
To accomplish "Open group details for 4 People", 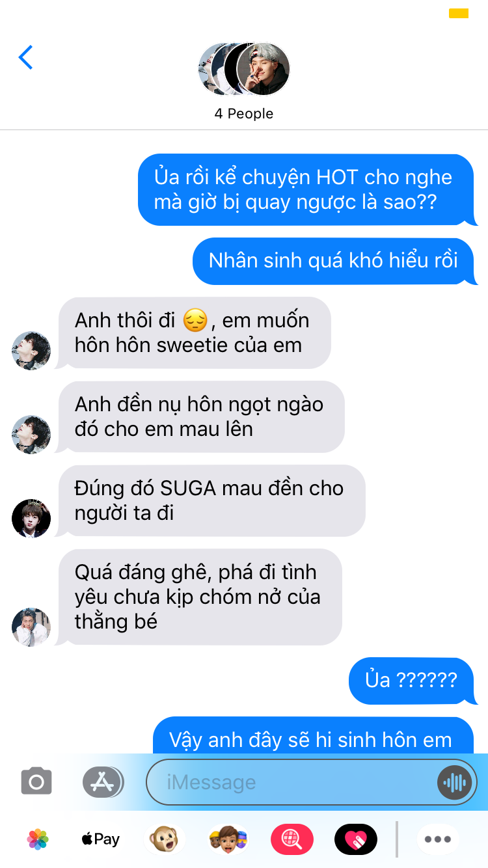I will point(244,113).
